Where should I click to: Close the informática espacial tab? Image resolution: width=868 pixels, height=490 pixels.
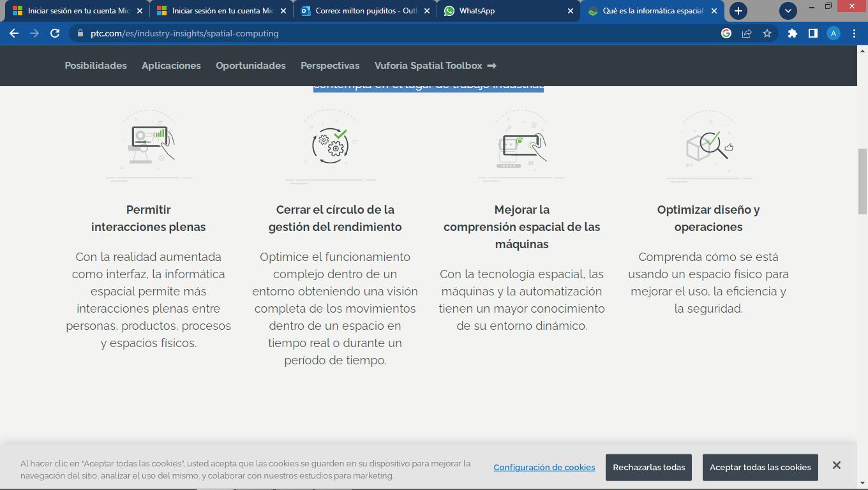point(714,11)
